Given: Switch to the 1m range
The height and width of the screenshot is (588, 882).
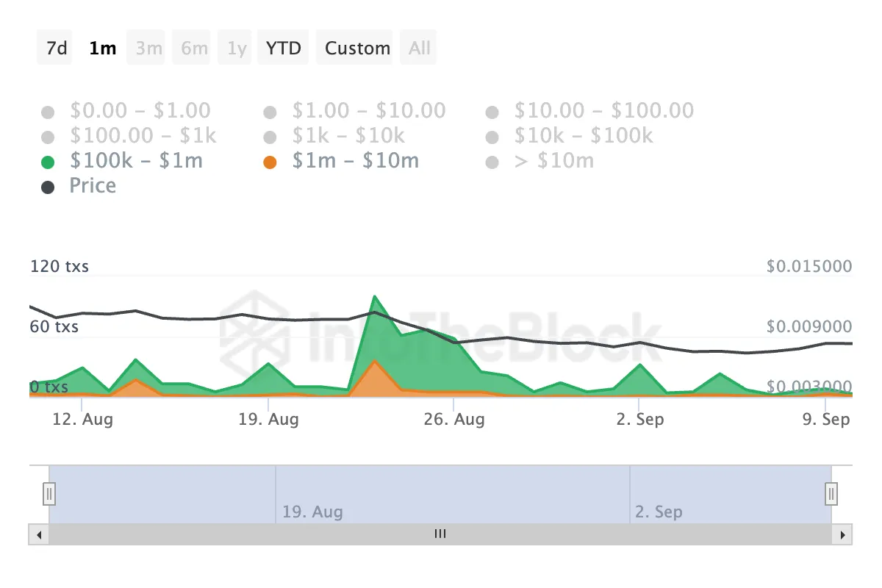Looking at the screenshot, I should 102,48.
